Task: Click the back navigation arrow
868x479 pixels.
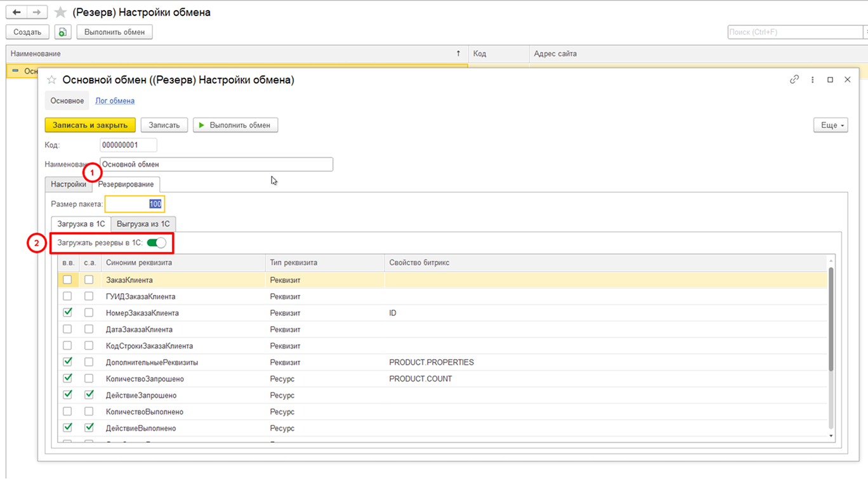Action: click(x=16, y=13)
